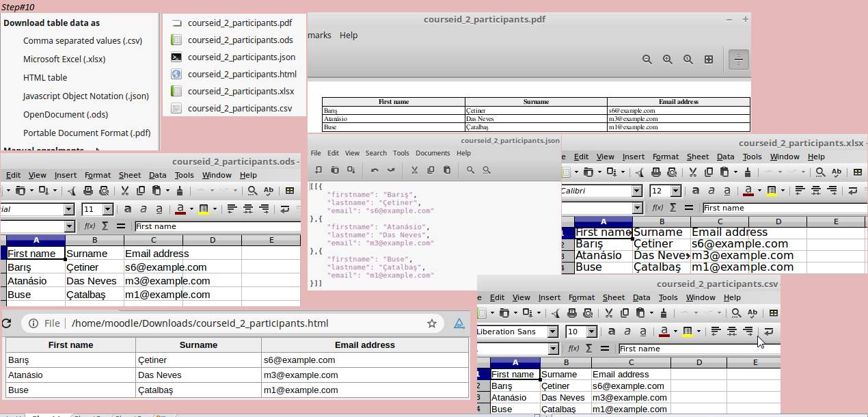Screen dimensions: 868x417
Task: Set font color in the xlsx window
Action: click(748, 191)
